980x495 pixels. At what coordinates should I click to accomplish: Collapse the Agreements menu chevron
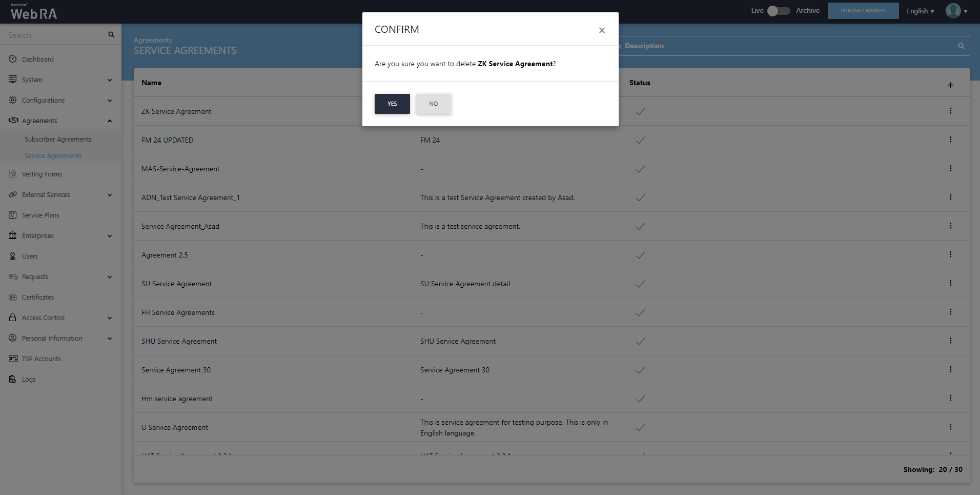[110, 121]
